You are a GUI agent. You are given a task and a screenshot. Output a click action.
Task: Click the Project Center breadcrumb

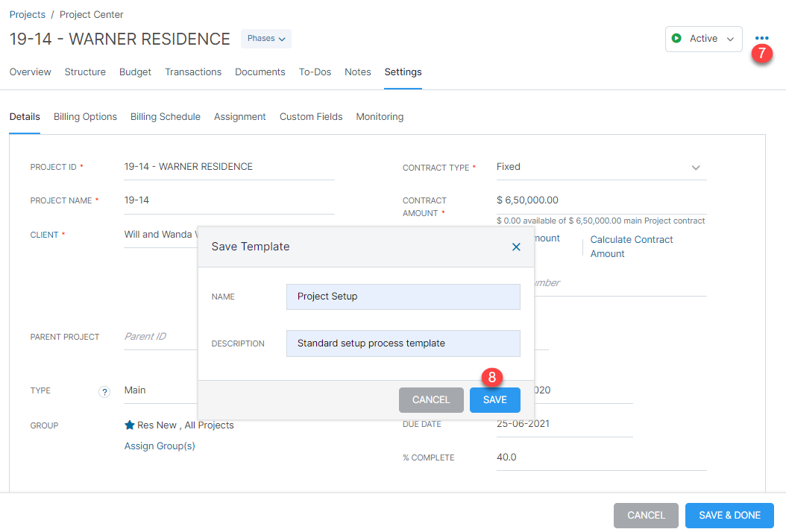(91, 14)
